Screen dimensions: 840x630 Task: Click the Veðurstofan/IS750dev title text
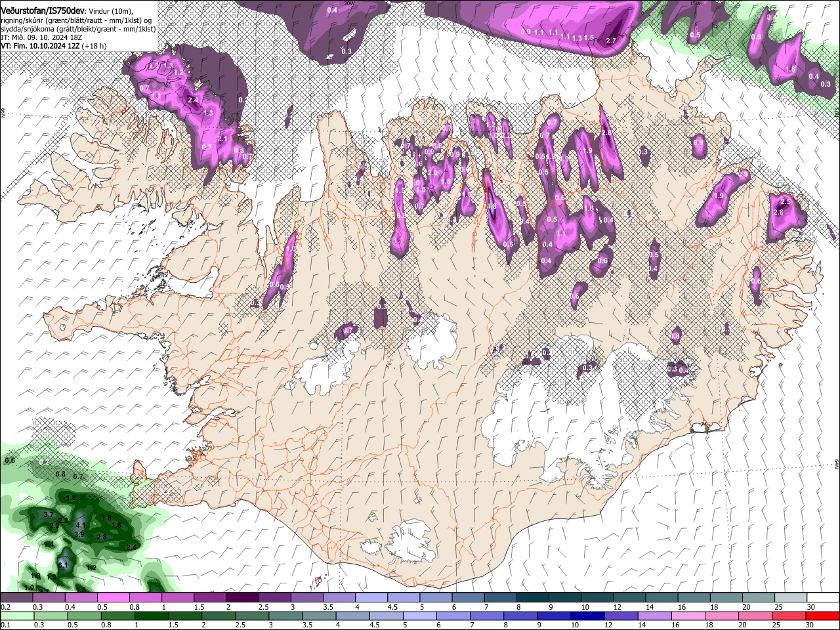click(43, 9)
